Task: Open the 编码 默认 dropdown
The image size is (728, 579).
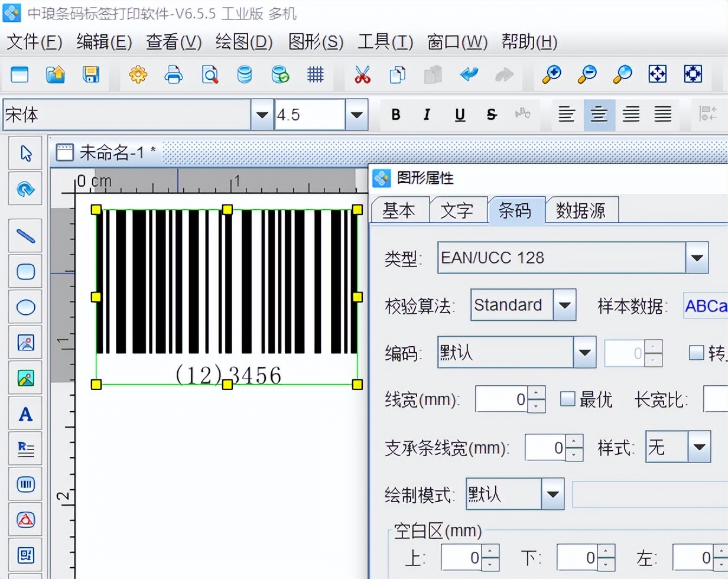Action: click(584, 353)
